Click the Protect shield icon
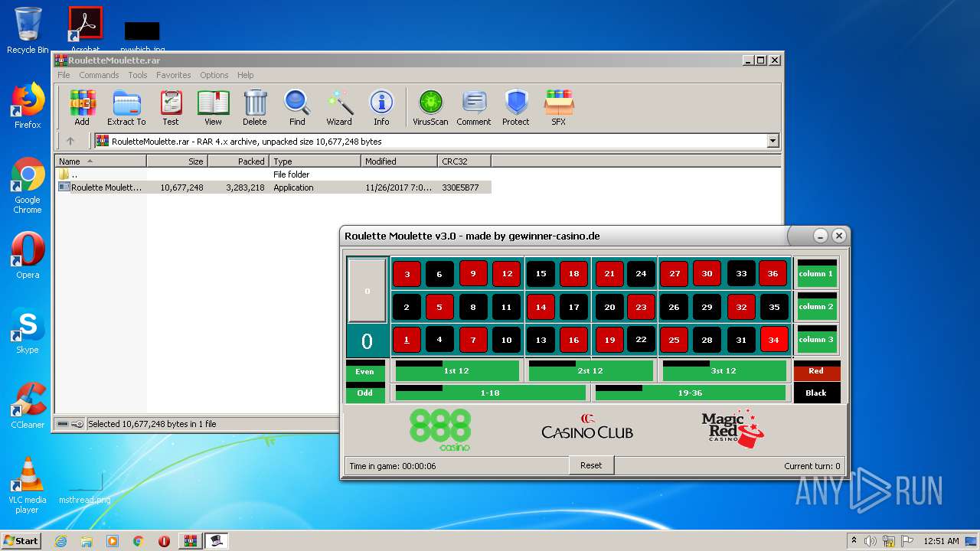 tap(516, 107)
